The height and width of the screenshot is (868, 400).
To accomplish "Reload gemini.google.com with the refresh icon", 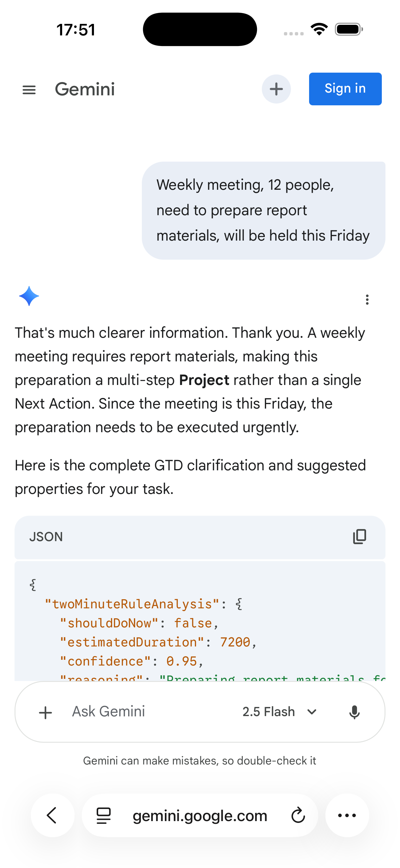I will point(298,816).
